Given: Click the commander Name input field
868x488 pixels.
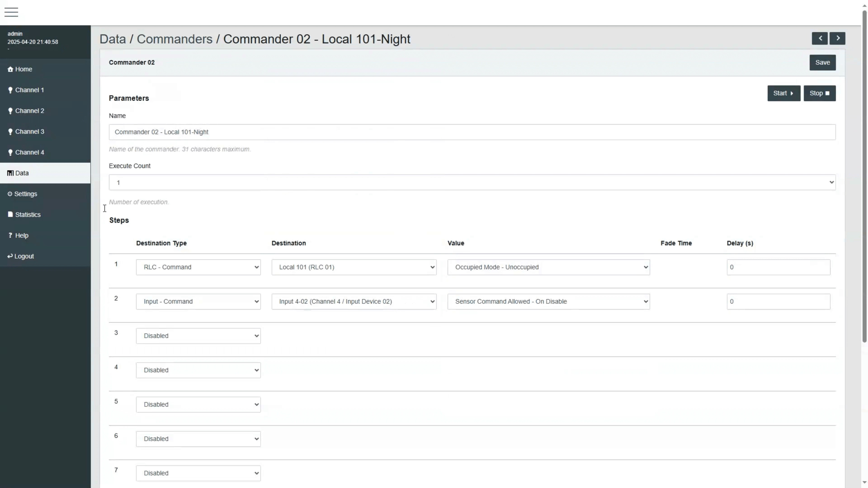Looking at the screenshot, I should click(472, 132).
